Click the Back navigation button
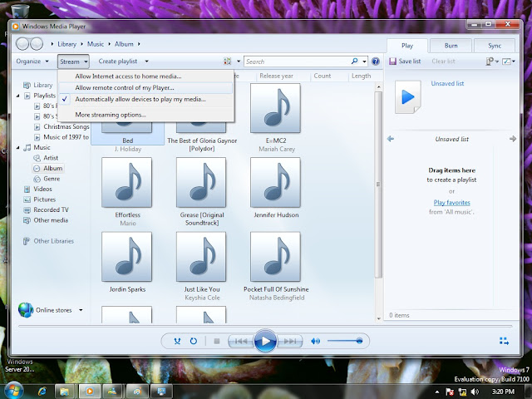 pyautogui.click(x=22, y=44)
